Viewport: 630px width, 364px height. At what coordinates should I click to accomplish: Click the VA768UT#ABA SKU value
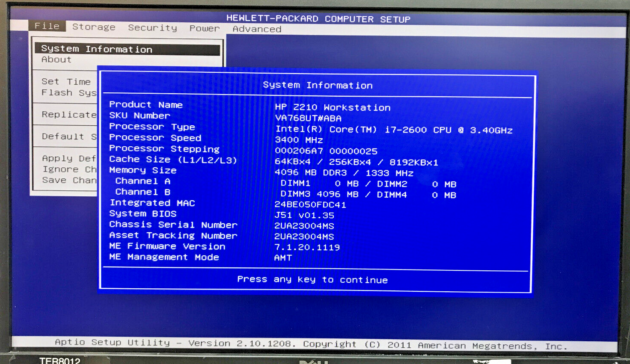click(308, 118)
